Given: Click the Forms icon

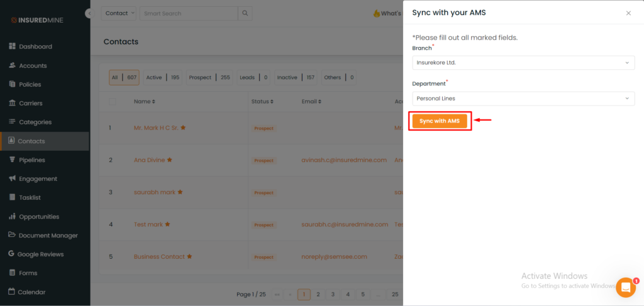Looking at the screenshot, I should (x=12, y=273).
